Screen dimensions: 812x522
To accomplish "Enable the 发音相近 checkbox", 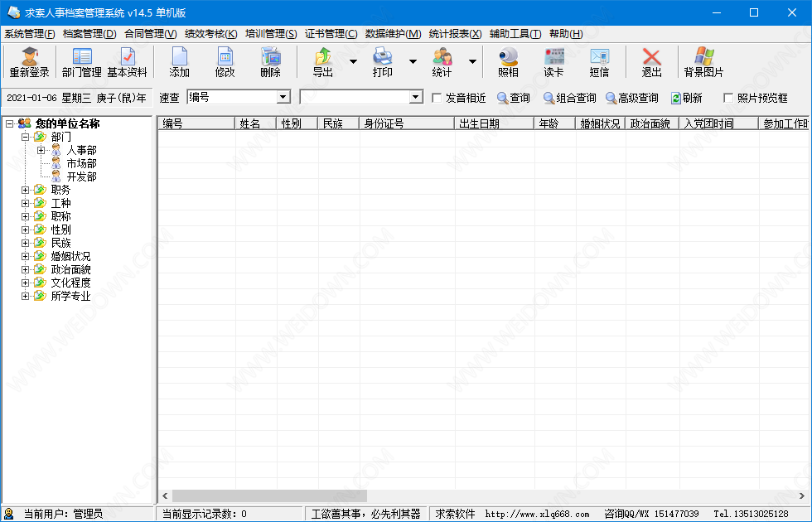I will pyautogui.click(x=437, y=98).
